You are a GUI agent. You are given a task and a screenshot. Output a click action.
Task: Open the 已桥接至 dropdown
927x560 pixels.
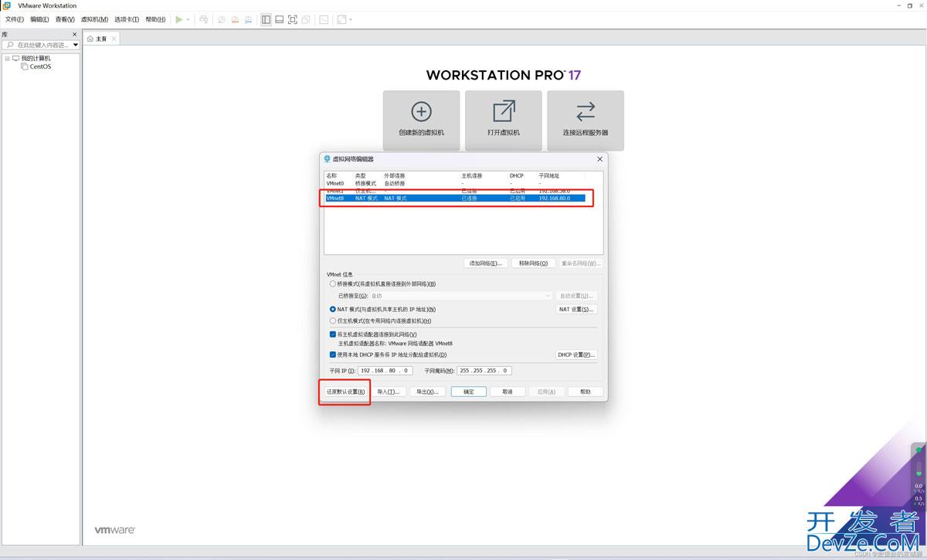pyautogui.click(x=462, y=296)
